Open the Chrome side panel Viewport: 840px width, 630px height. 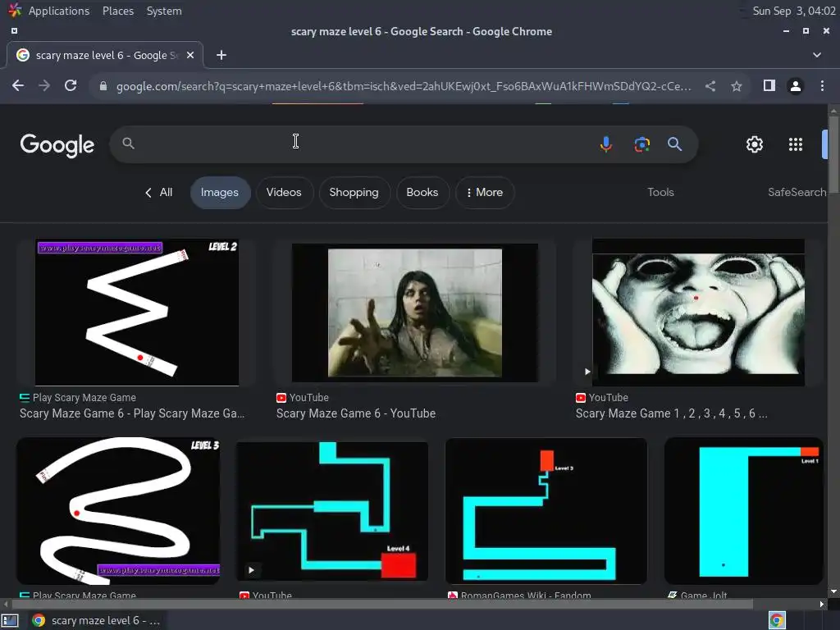click(769, 85)
